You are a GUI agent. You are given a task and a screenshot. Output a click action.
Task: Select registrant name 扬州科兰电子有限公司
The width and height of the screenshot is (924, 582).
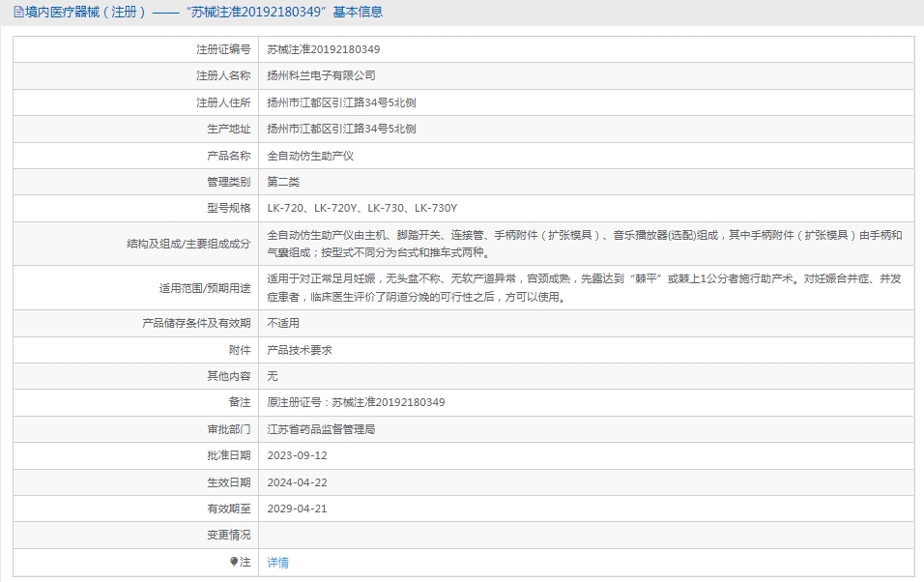[x=321, y=75]
